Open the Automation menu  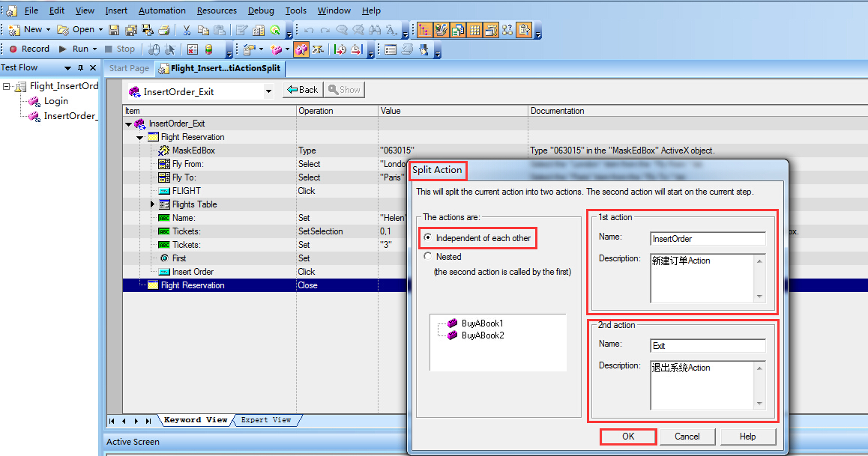[x=162, y=10]
